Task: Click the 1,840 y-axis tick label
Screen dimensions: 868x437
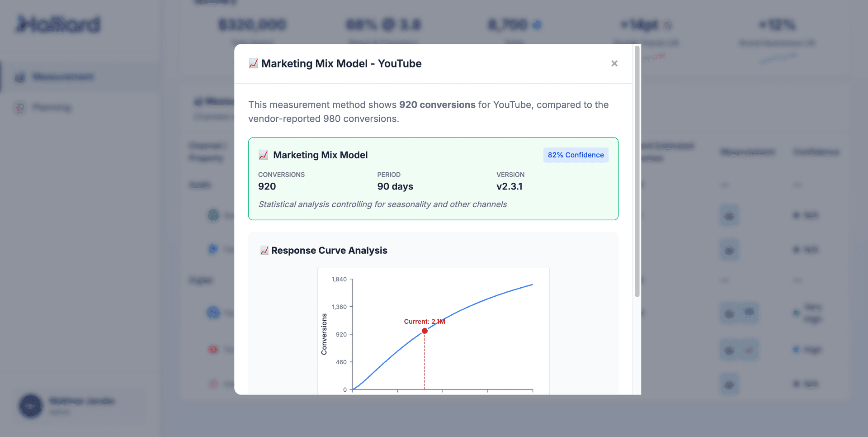Action: (339, 279)
